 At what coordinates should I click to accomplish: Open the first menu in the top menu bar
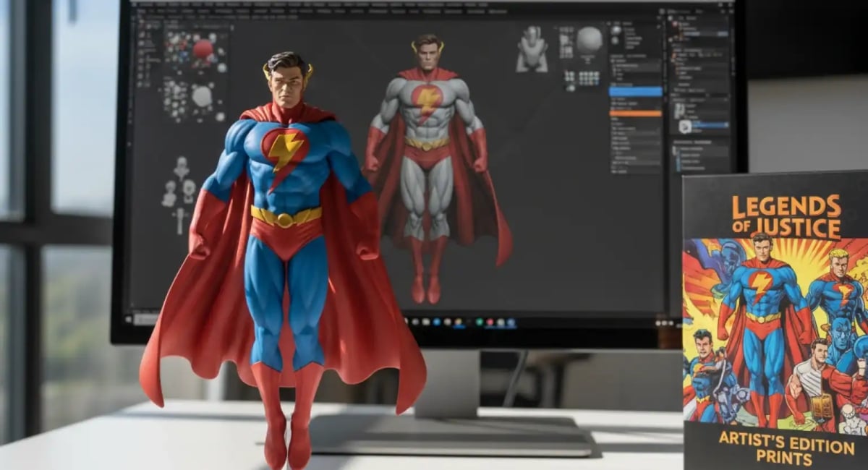pos(142,4)
